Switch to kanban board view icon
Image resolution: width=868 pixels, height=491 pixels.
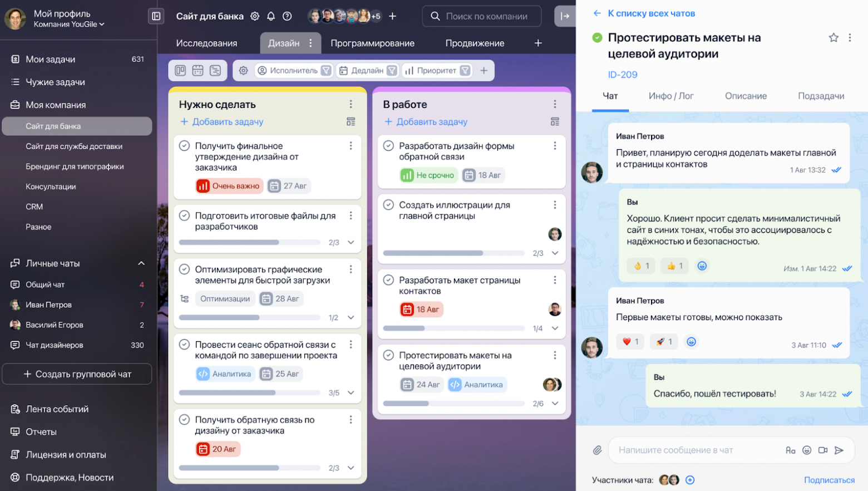[180, 71]
